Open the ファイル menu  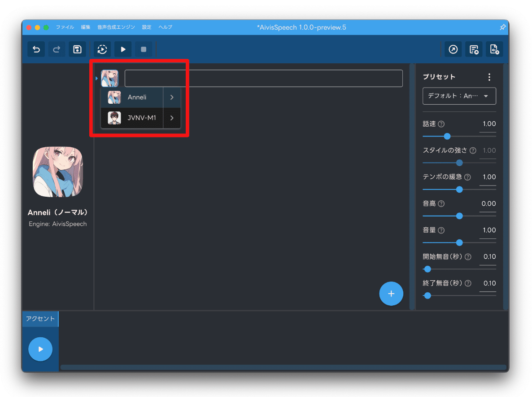65,27
